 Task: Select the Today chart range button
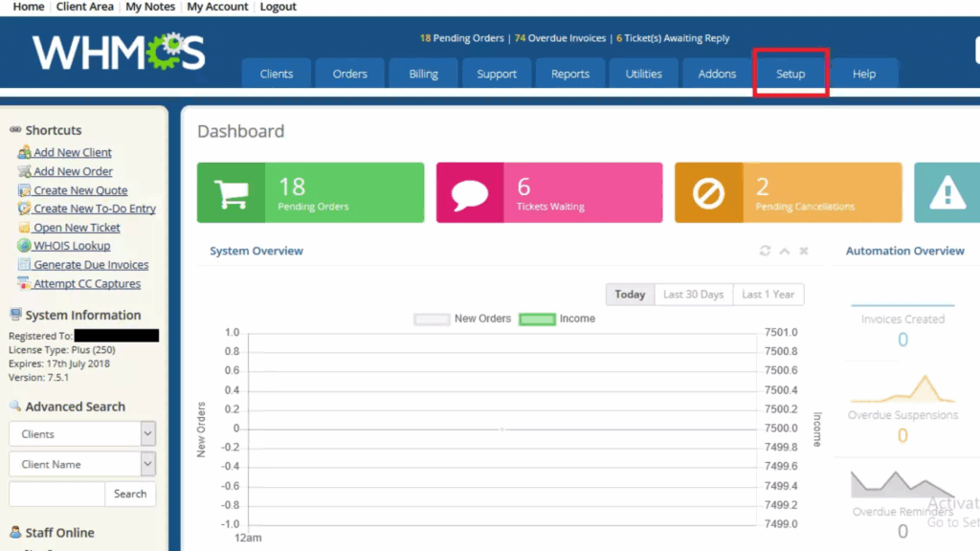click(x=630, y=295)
